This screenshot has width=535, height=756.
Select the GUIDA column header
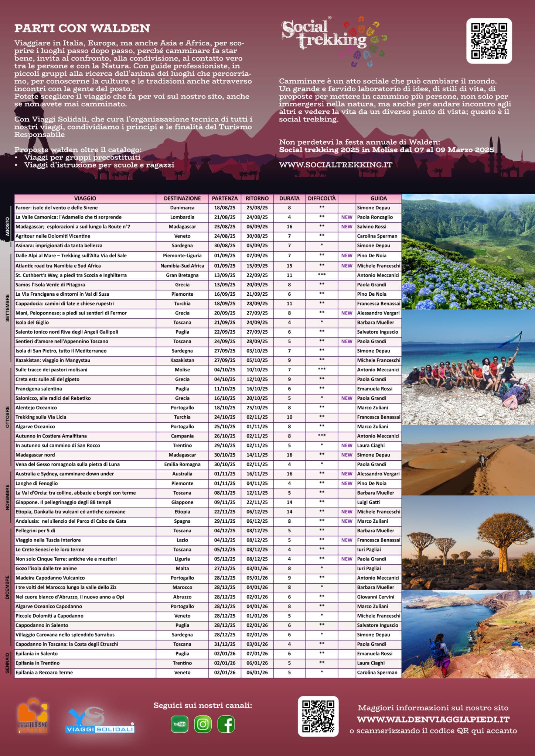(378, 198)
